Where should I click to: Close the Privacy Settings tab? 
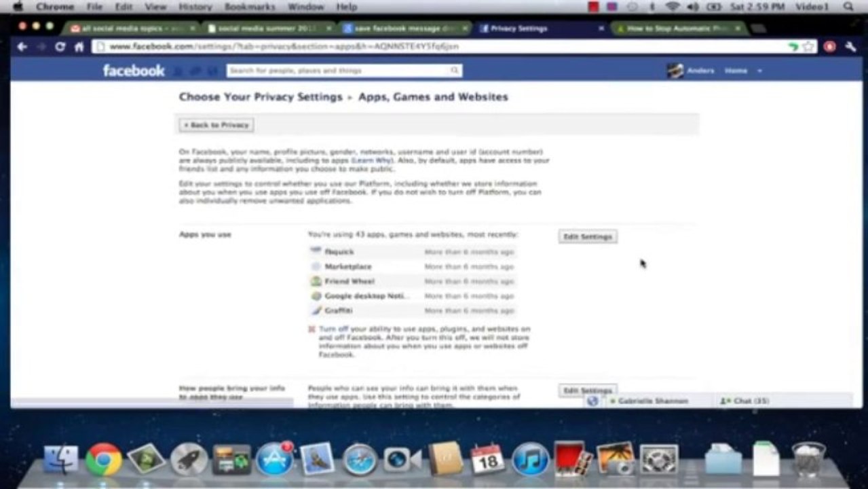[x=601, y=29]
